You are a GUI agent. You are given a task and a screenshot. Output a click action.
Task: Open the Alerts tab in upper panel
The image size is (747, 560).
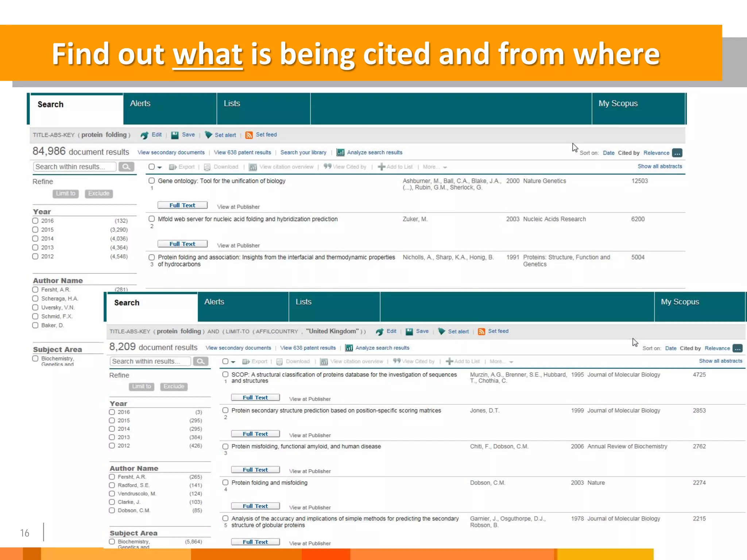point(170,109)
